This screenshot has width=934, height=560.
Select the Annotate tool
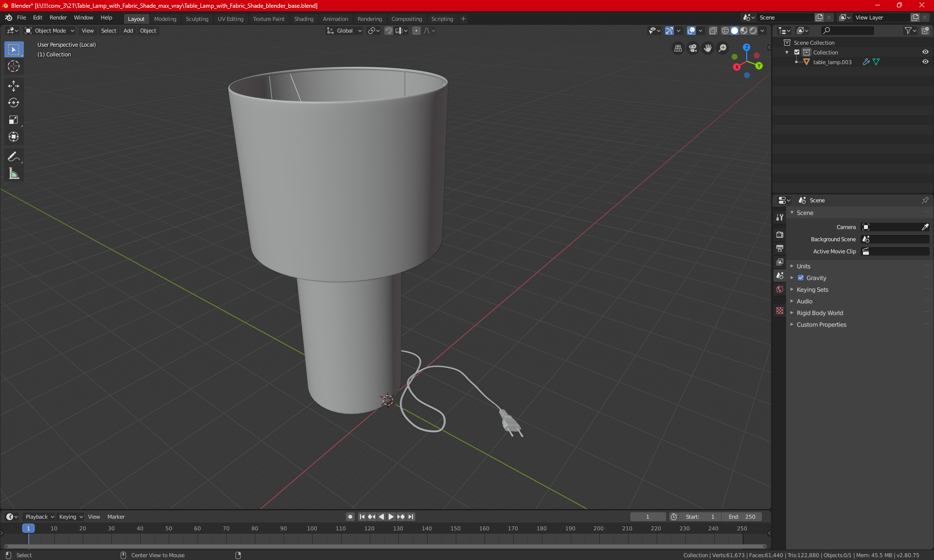pos(14,157)
